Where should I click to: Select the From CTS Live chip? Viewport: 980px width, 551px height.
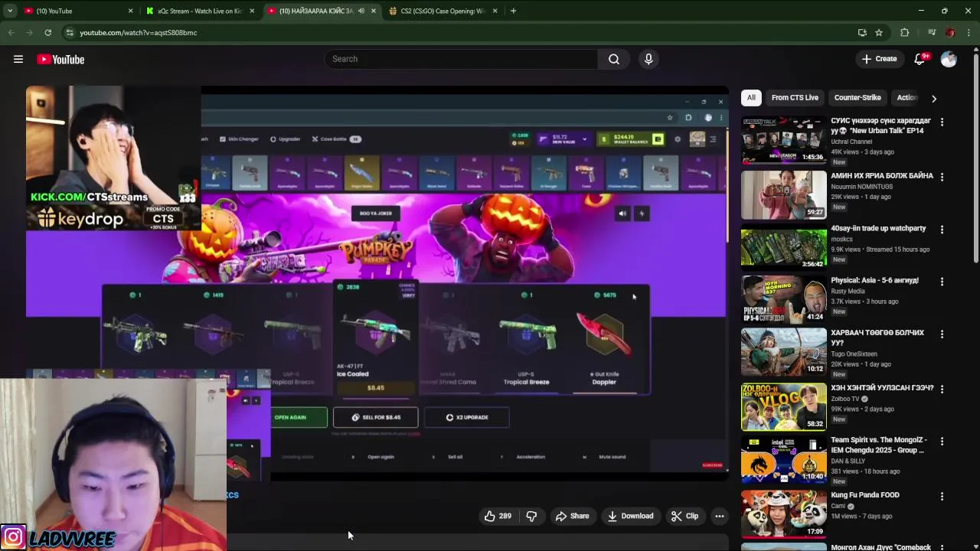coord(795,97)
